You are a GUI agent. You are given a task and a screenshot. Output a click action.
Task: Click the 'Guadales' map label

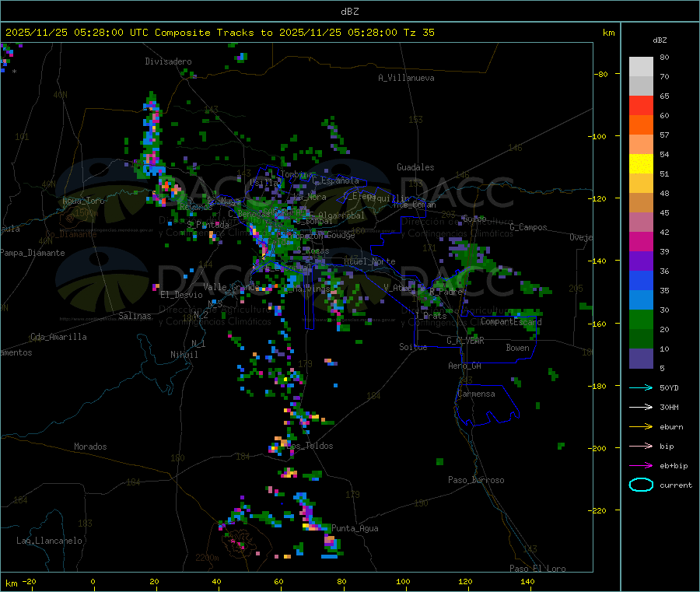pyautogui.click(x=415, y=167)
